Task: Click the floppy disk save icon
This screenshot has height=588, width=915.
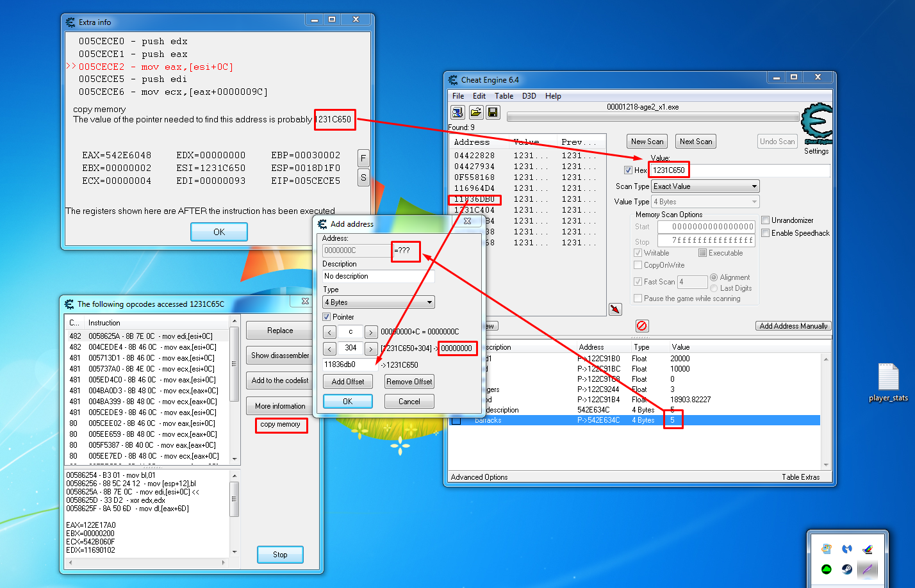Action: (493, 113)
